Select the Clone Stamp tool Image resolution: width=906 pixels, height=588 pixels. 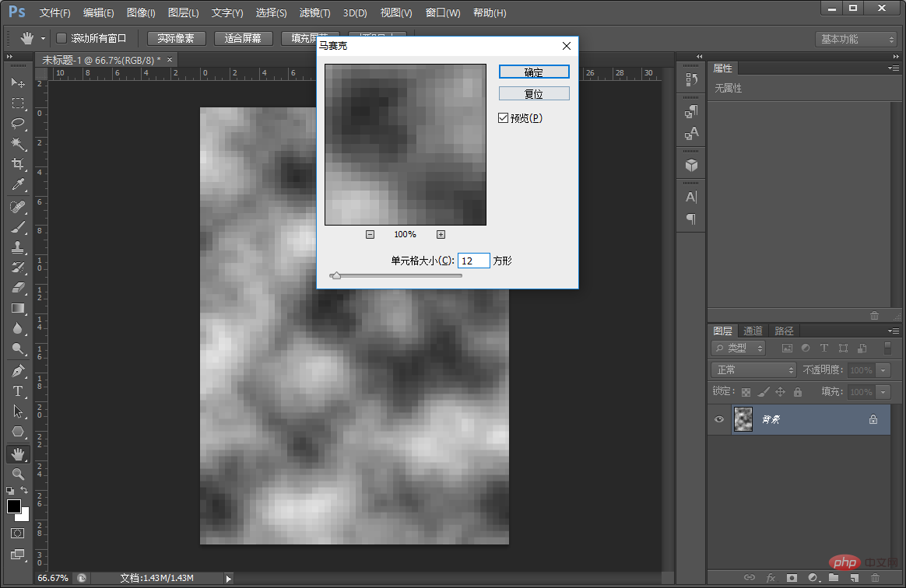(18, 247)
